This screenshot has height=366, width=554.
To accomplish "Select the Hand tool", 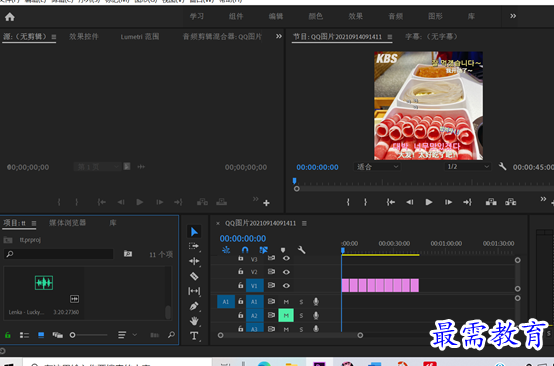I will point(194,321).
